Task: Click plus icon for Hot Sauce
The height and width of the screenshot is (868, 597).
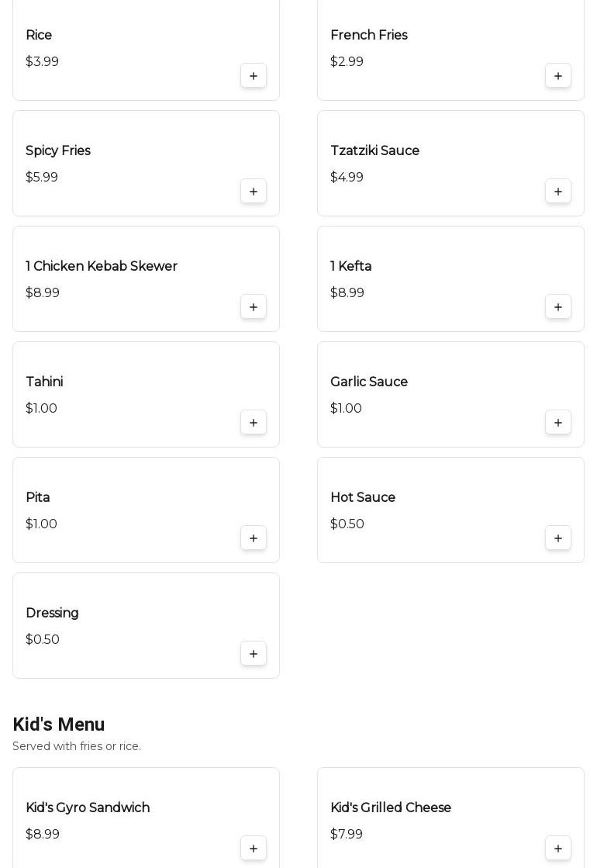Action: [558, 538]
